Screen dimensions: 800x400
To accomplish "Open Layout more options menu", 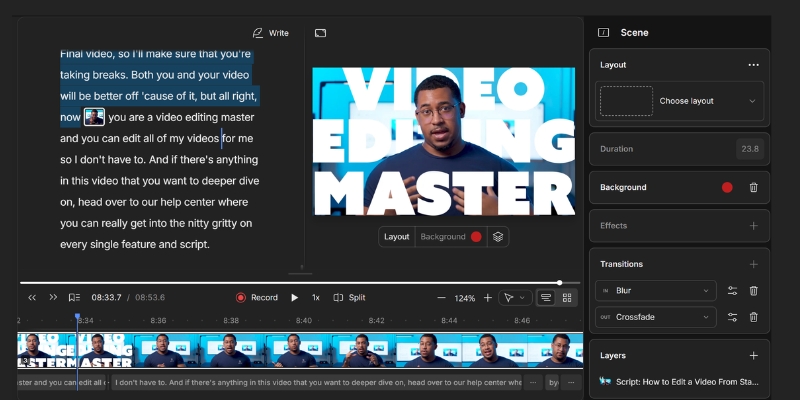I will (x=754, y=65).
